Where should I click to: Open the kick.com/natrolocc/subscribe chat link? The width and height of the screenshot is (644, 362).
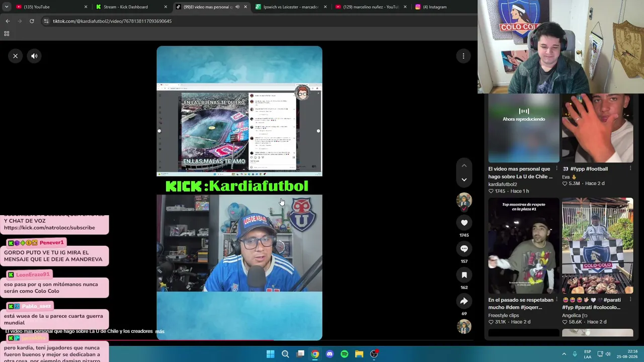(x=49, y=228)
